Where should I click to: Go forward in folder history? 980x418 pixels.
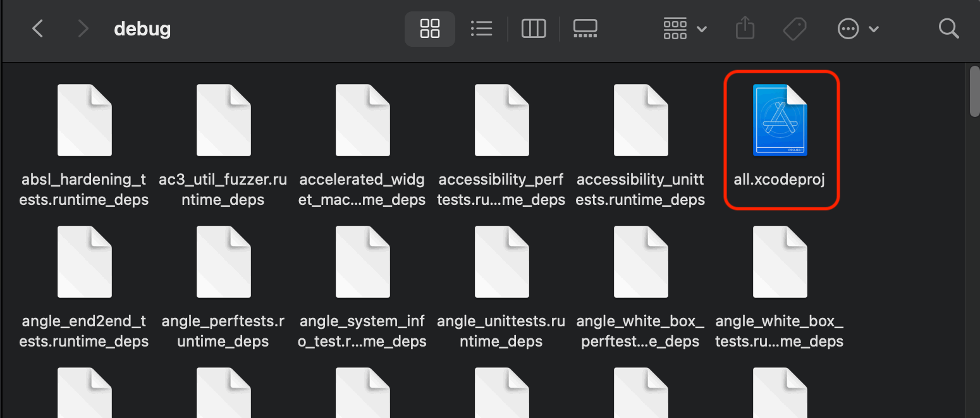[x=82, y=28]
